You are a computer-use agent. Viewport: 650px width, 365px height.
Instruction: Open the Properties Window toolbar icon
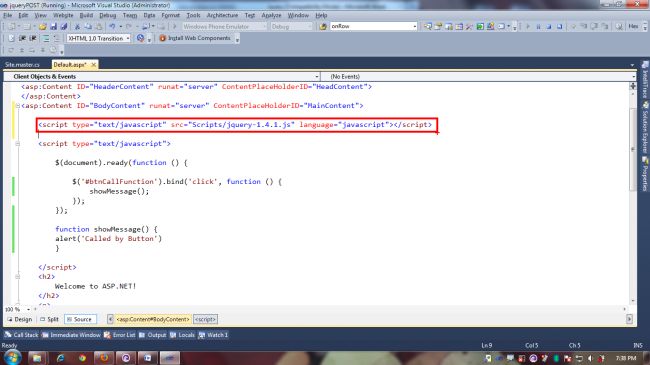[x=438, y=27]
